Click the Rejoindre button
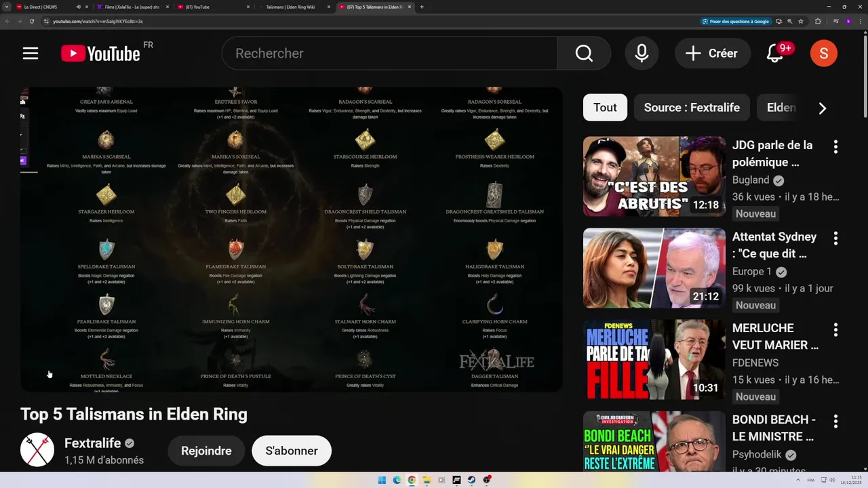 (x=206, y=451)
